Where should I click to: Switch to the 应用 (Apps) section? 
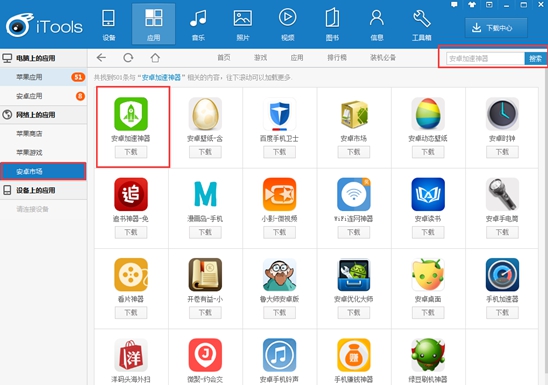[x=153, y=24]
